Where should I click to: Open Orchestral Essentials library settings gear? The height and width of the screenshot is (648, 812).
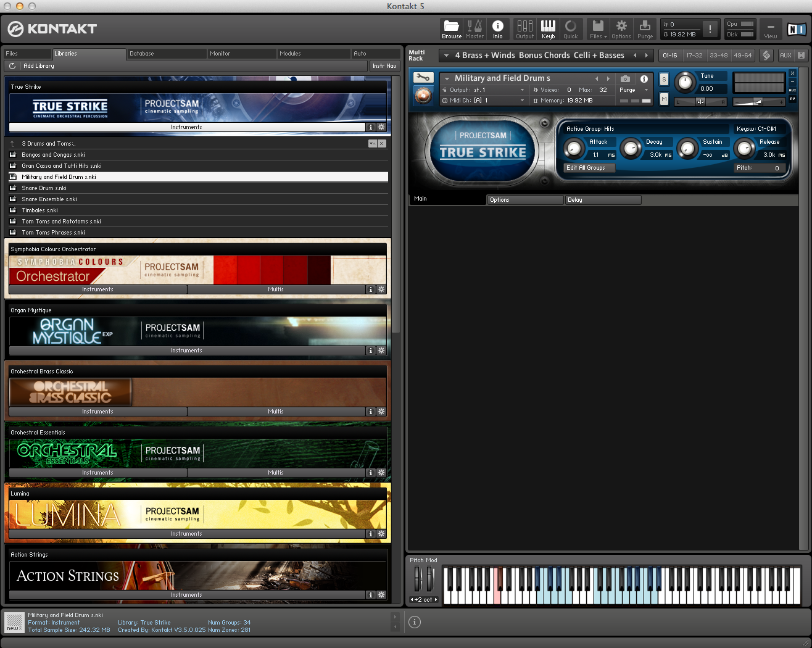(x=381, y=473)
